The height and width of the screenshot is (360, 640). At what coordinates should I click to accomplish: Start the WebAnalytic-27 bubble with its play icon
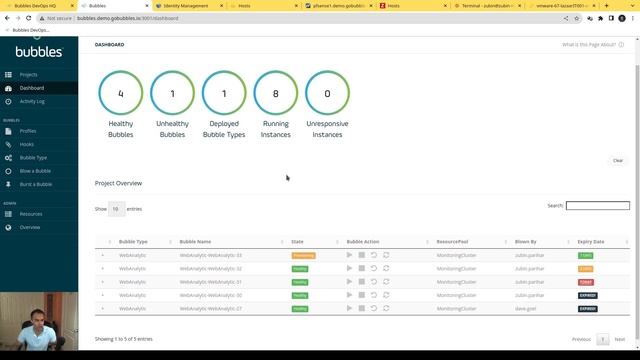tap(349, 309)
